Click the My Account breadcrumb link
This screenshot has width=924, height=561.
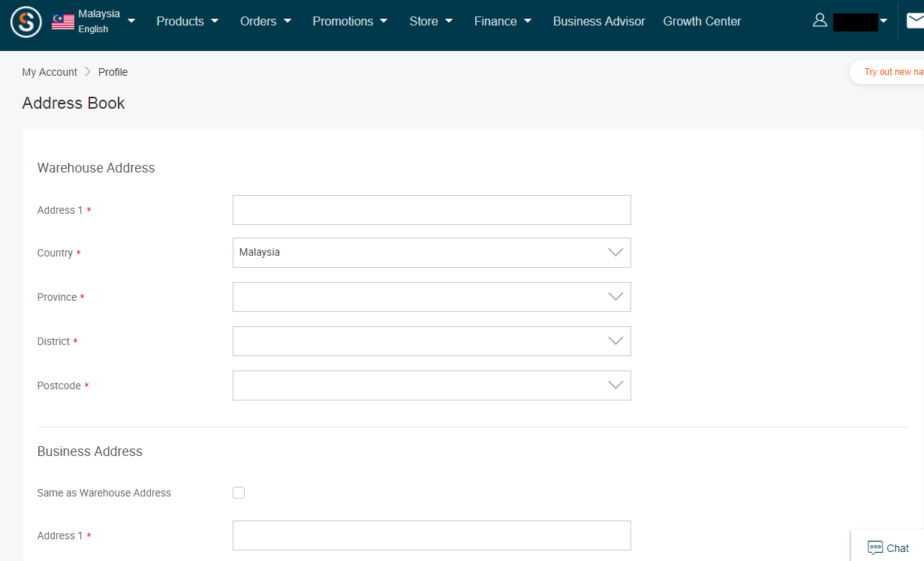(x=50, y=72)
